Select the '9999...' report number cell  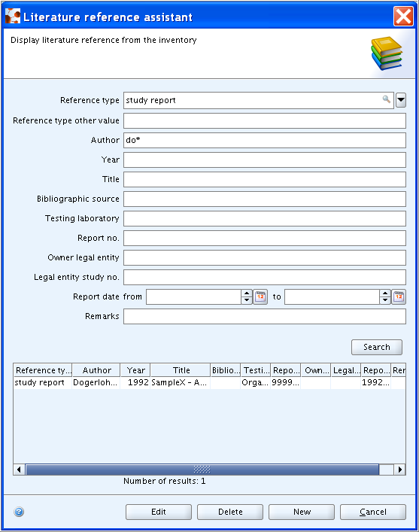(286, 383)
